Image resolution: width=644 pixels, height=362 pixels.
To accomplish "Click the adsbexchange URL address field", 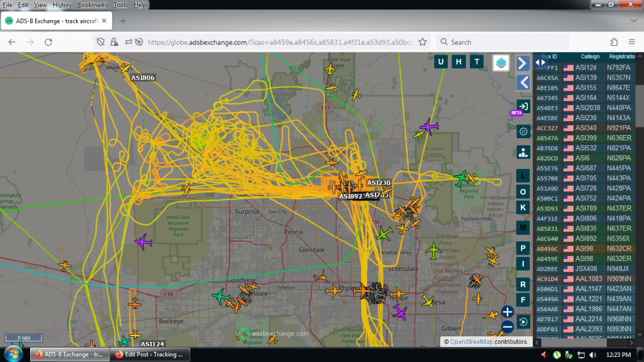I will [280, 42].
